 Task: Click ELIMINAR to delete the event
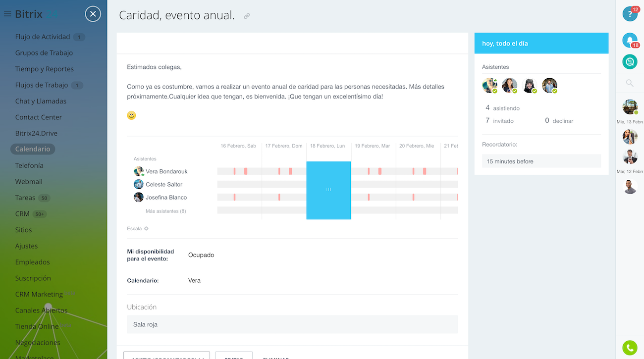pos(275,358)
